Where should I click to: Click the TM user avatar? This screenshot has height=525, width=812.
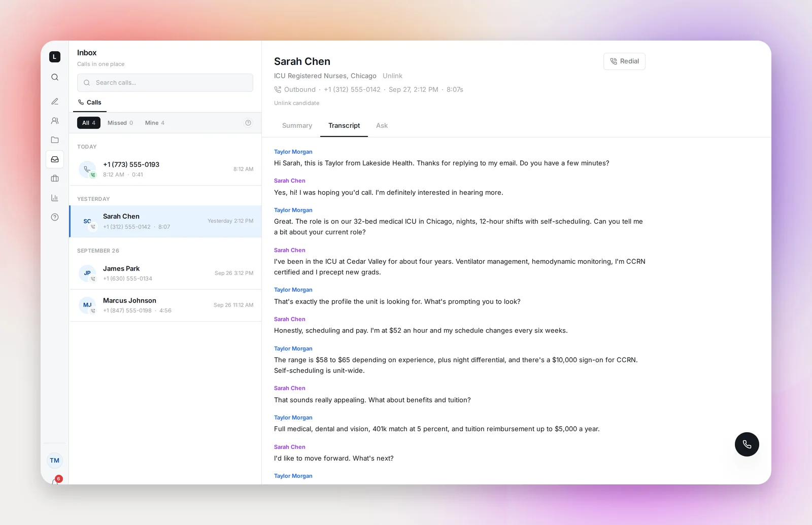[x=55, y=461]
